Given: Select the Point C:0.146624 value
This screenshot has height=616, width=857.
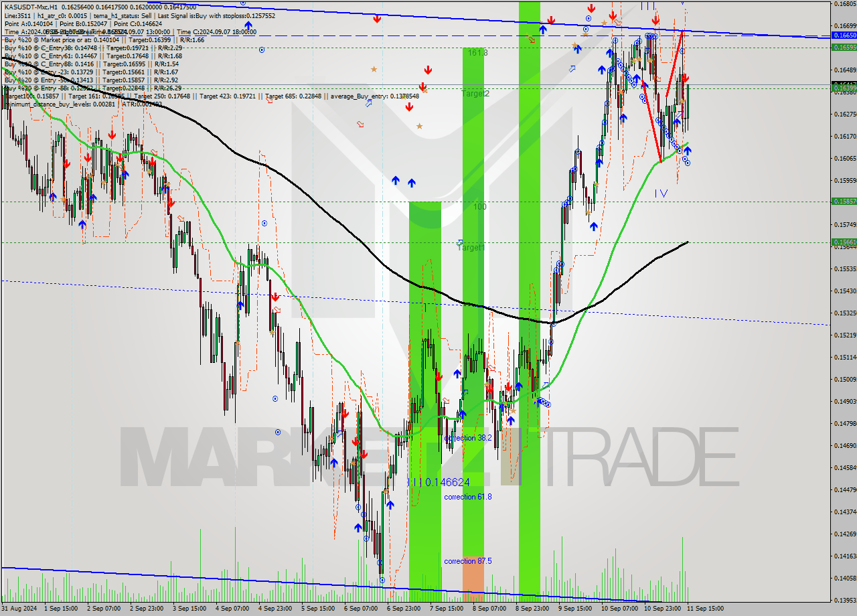Looking at the screenshot, I should 139,23.
